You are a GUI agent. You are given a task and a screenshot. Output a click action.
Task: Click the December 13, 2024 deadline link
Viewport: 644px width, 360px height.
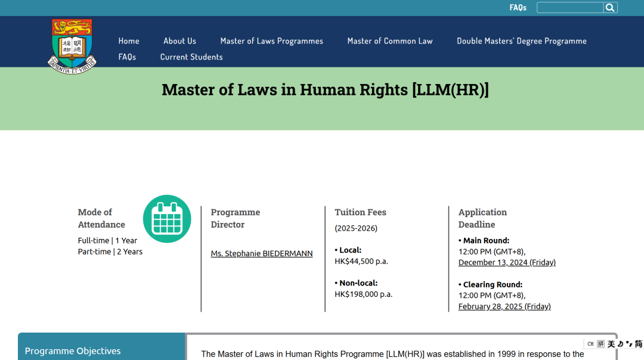point(507,262)
